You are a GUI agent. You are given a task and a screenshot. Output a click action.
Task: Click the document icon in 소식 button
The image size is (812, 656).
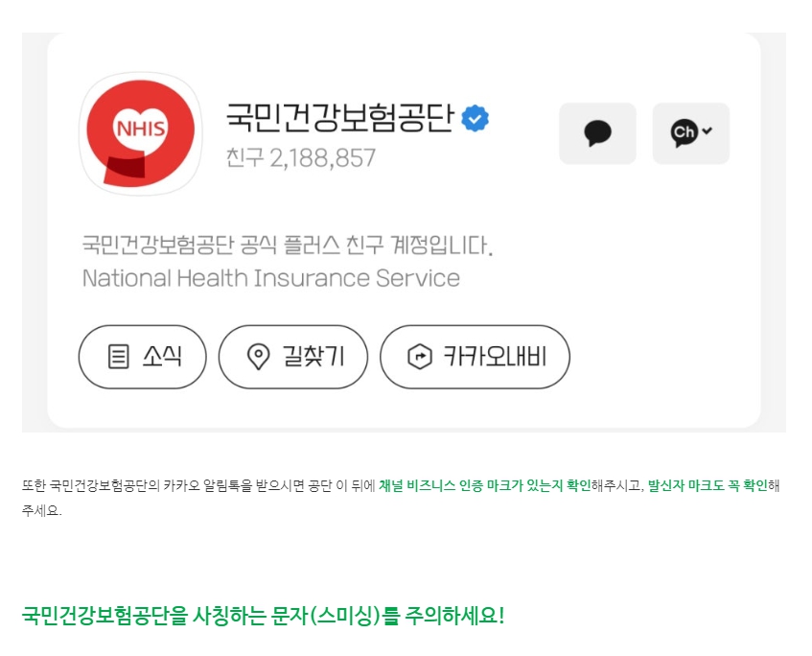click(x=118, y=357)
